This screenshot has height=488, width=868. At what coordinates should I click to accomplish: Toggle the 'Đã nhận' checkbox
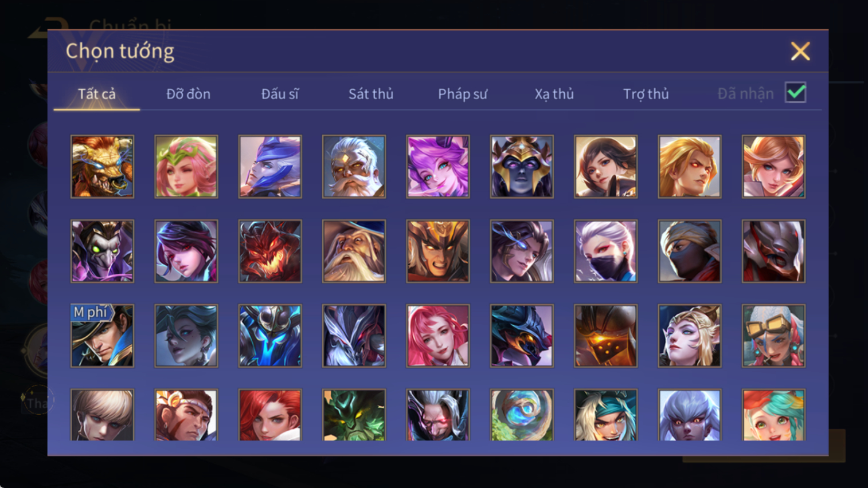795,93
